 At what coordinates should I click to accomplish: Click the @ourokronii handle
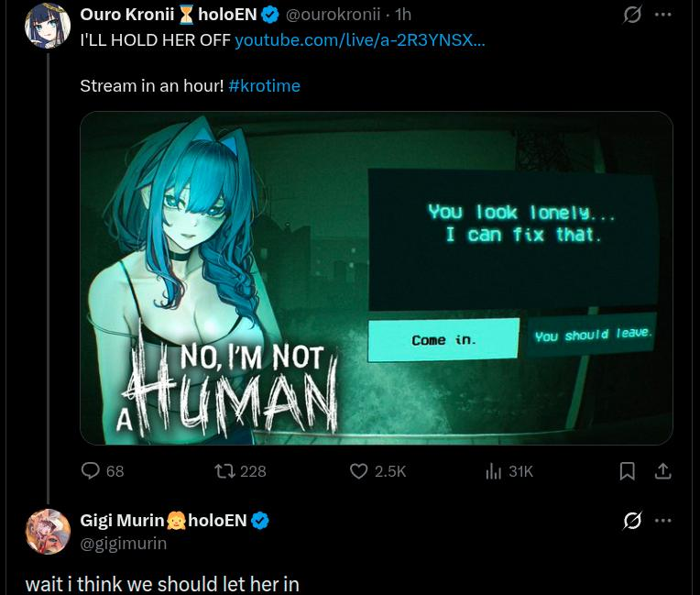click(333, 15)
